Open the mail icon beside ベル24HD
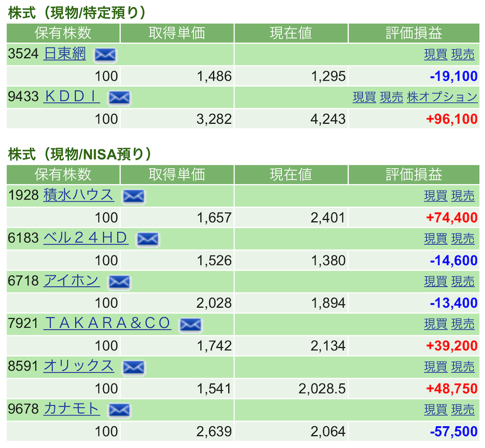Image resolution: width=485 pixels, height=448 pixels. click(148, 239)
